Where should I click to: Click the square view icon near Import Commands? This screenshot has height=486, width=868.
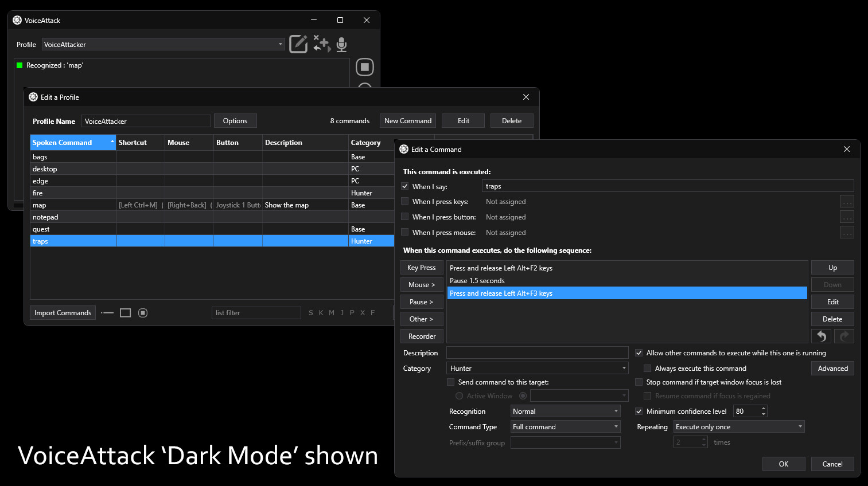point(126,312)
